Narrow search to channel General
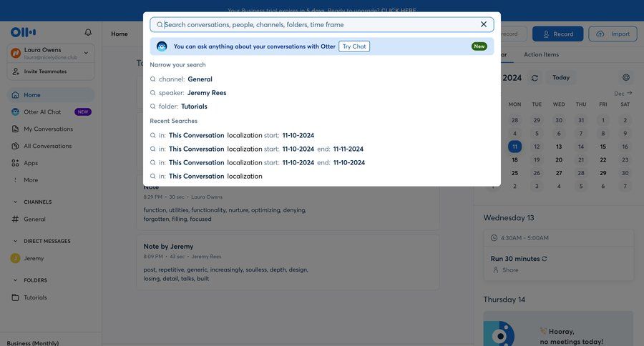 pos(181,79)
